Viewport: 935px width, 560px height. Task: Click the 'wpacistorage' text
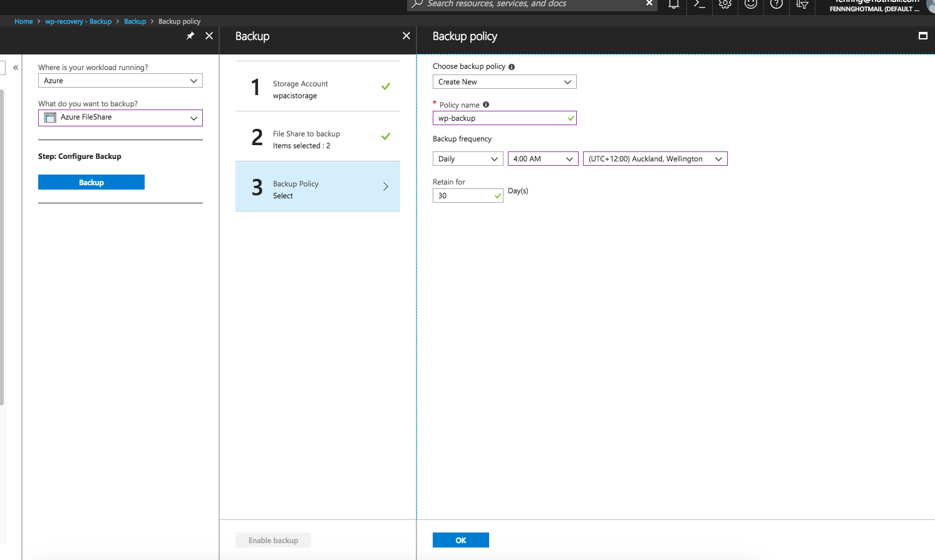click(295, 96)
